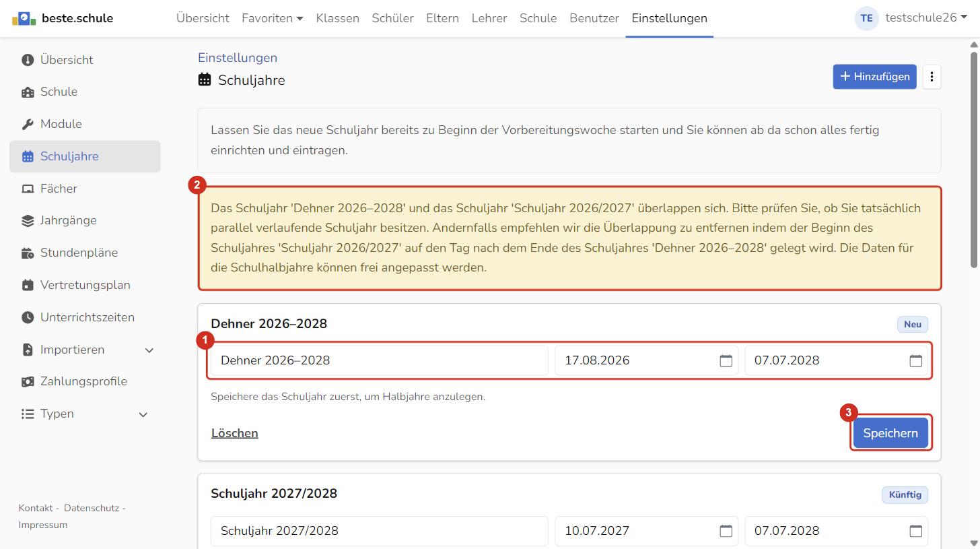Click the Vertretungsplan calendar icon
This screenshot has width=980, height=549.
(x=28, y=286)
